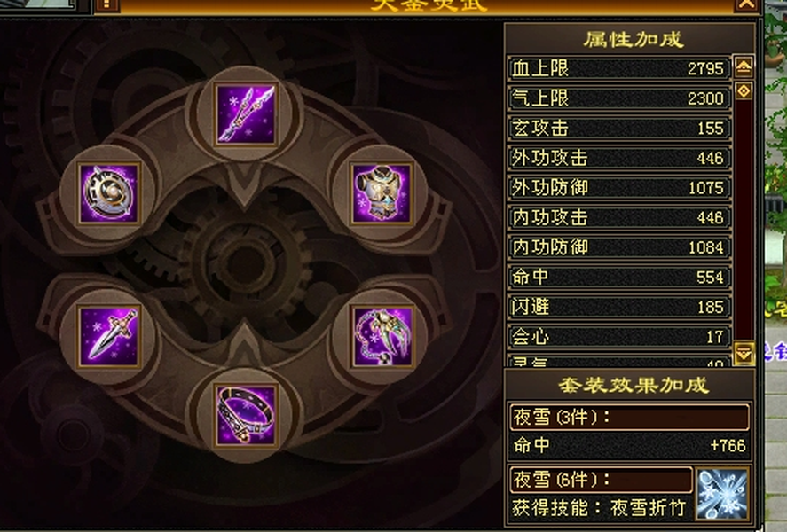This screenshot has width=787, height=532.
Task: Select the 夜雪 (3件) set bonus header
Action: [x=629, y=417]
